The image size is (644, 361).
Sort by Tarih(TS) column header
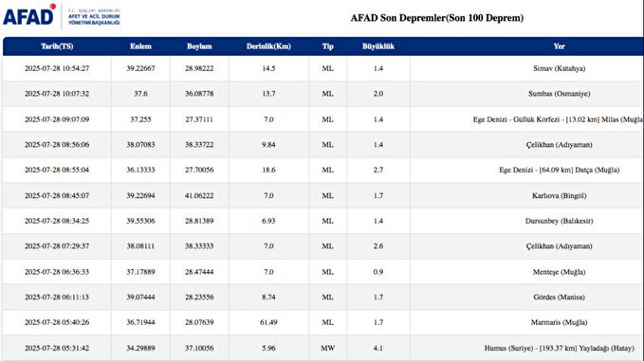[x=57, y=46]
